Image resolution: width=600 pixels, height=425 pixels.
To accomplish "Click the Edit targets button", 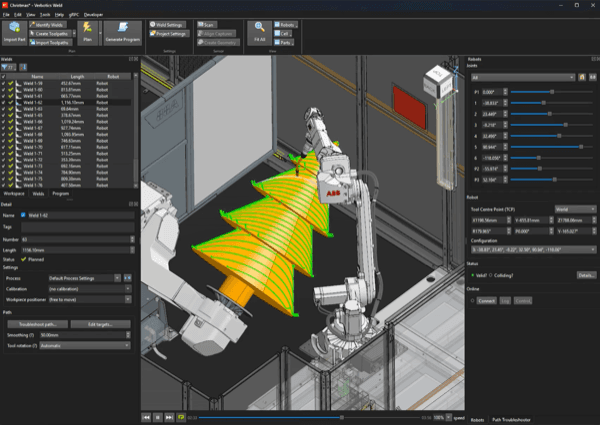I will point(100,324).
